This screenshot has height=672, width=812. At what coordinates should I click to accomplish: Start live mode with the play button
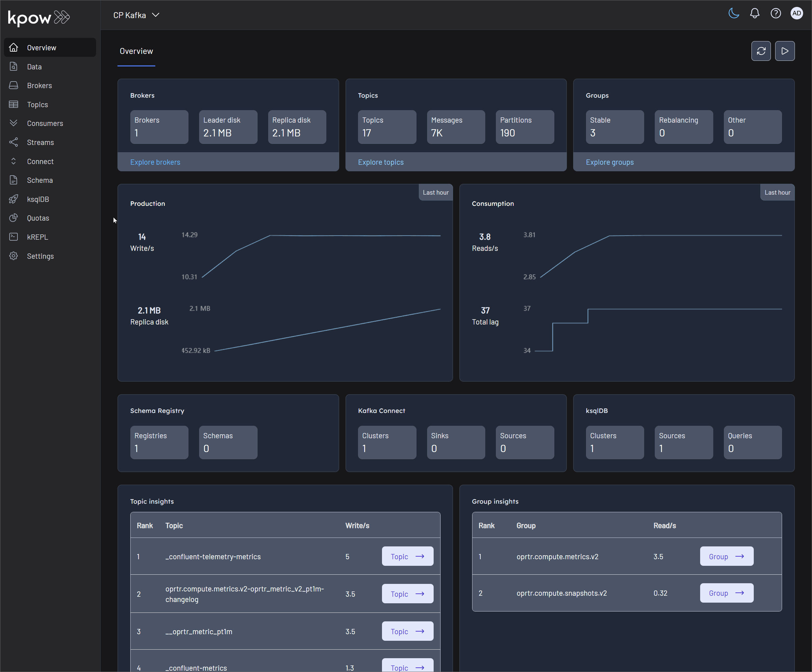(785, 51)
